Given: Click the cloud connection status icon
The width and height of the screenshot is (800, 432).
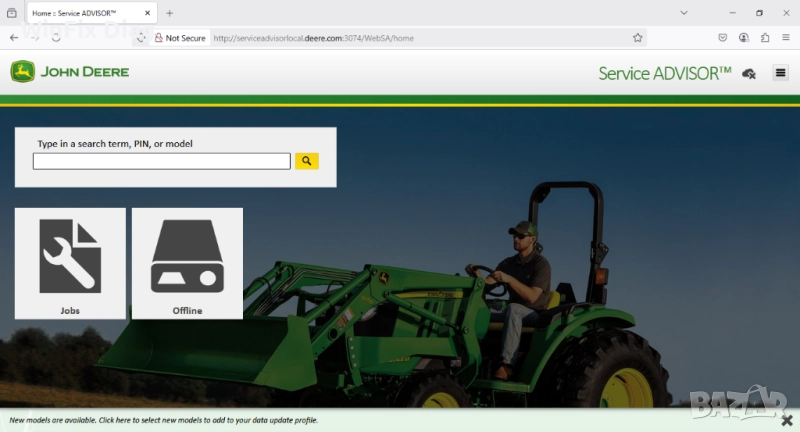Looking at the screenshot, I should [749, 73].
